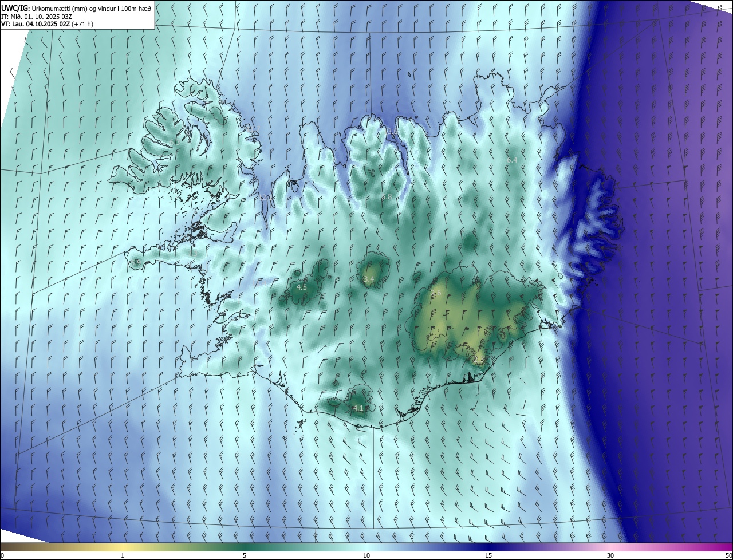Image resolution: width=733 pixels, height=560 pixels.
Task: Click the colorbar tick label 10
Action: click(x=366, y=556)
